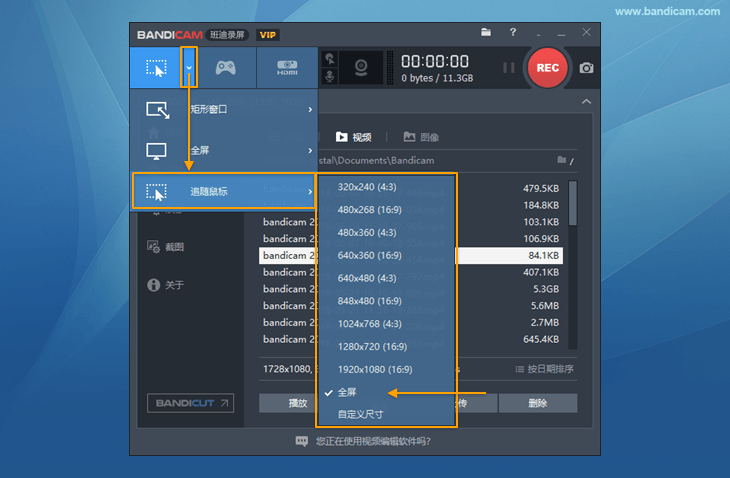Click the pause recording button
Viewport: 730px width, 478px height.
[509, 68]
